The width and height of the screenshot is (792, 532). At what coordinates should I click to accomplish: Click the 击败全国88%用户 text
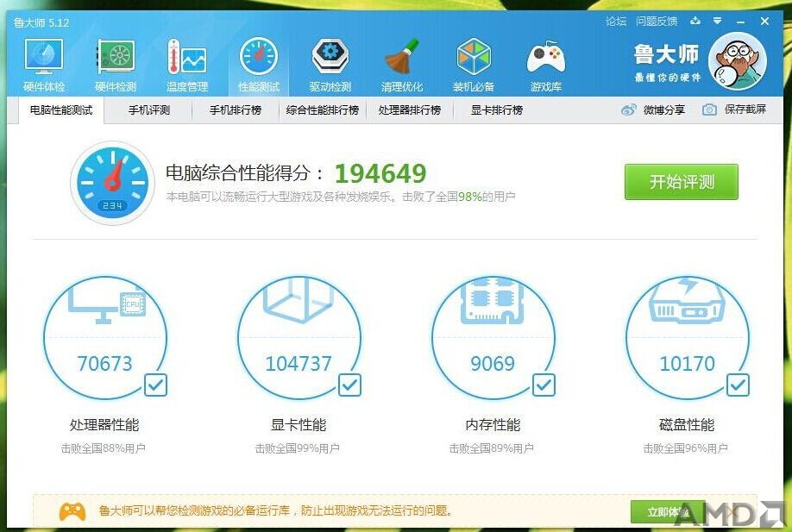[x=103, y=448]
